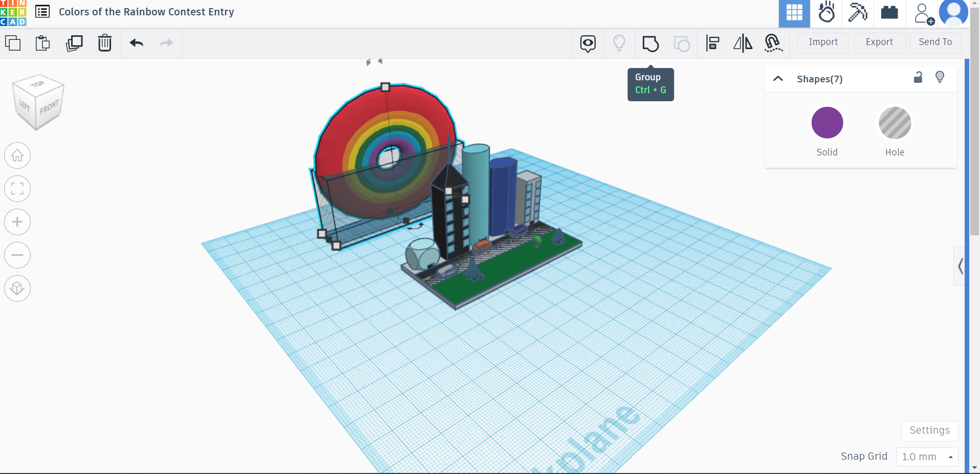Open the Settings button
The width and height of the screenshot is (980, 474).
pyautogui.click(x=929, y=431)
